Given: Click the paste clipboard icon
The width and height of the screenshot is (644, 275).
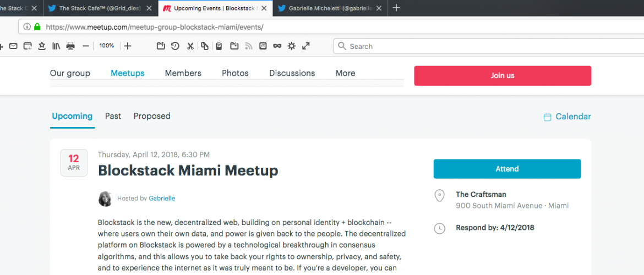Looking at the screenshot, I should (219, 46).
